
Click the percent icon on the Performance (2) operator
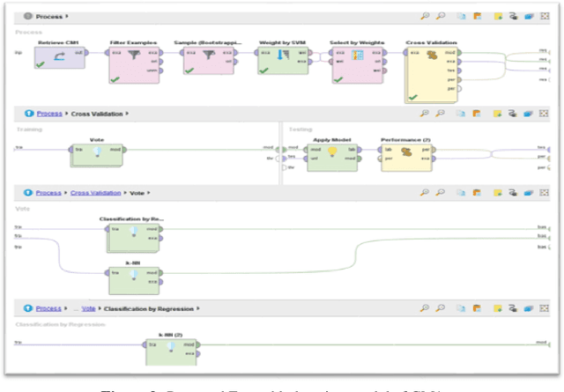[x=406, y=152]
